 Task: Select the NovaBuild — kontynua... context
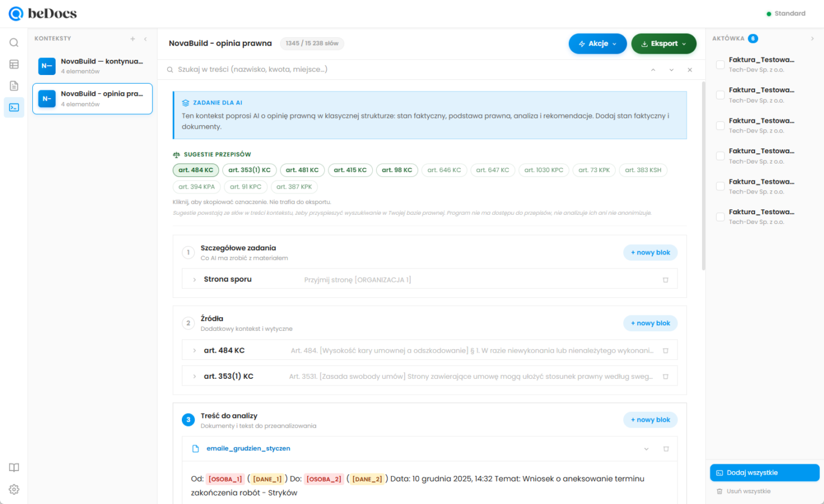[x=92, y=66]
